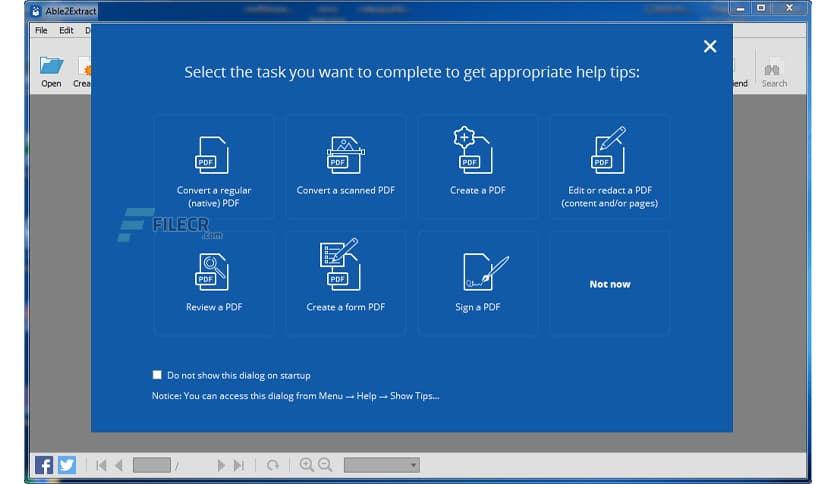This screenshot has width=836, height=484.
Task: Click the rotate page icon
Action: tap(272, 465)
